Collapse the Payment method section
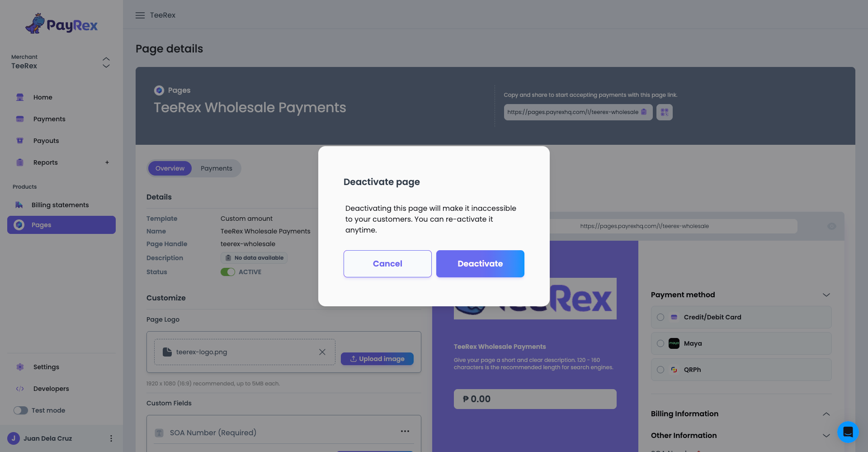 (x=826, y=295)
